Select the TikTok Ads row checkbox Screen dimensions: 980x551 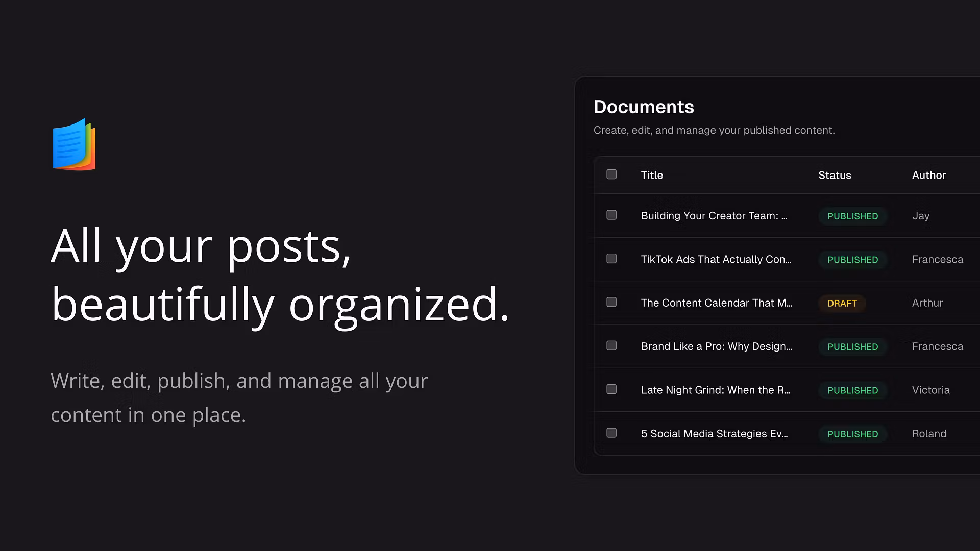point(611,259)
